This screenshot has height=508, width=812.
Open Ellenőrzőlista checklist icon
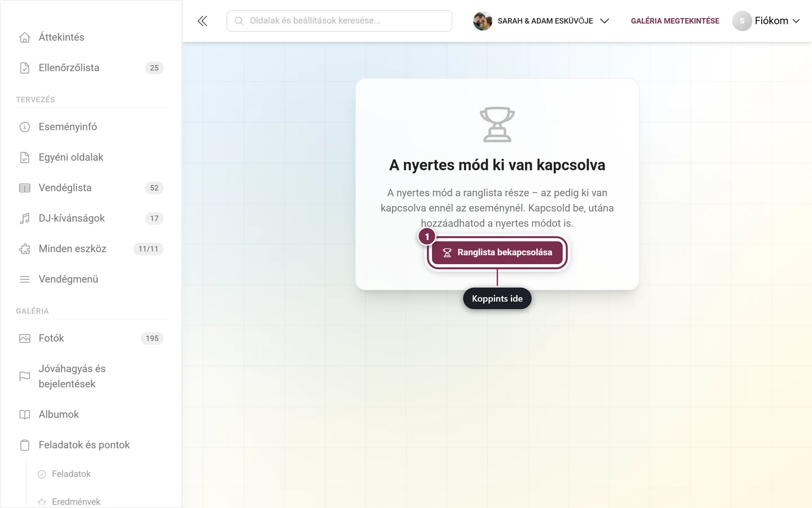click(x=25, y=68)
